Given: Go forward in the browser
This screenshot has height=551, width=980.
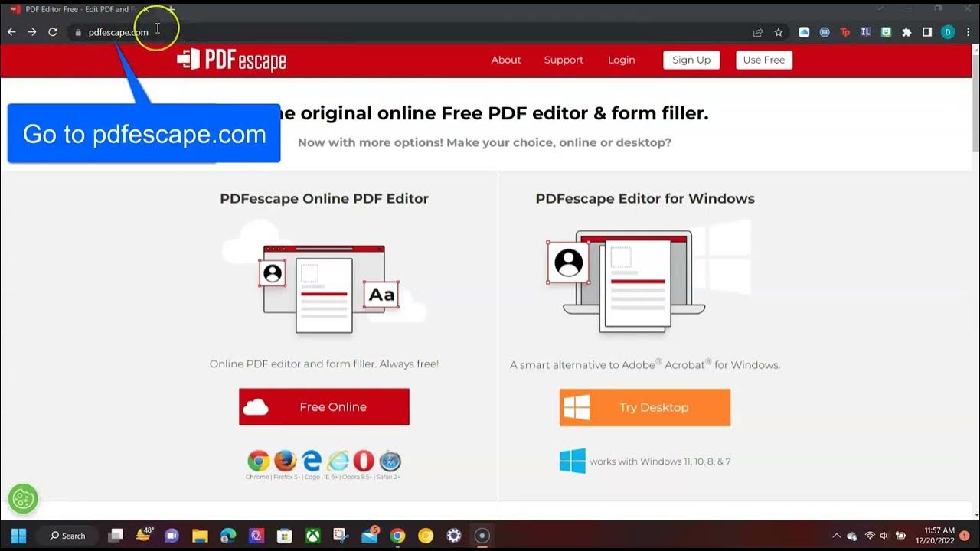Looking at the screenshot, I should pyautogui.click(x=32, y=32).
